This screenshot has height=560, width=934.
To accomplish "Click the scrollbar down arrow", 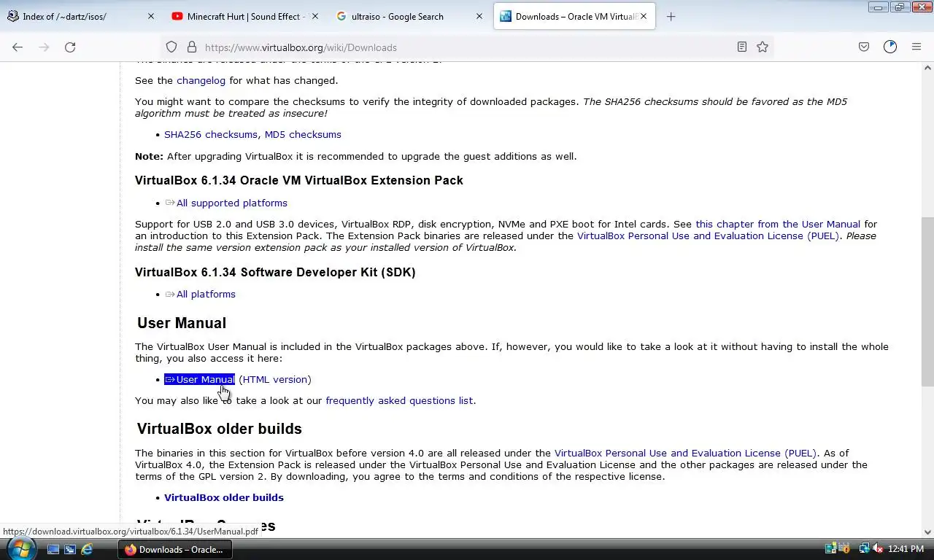I will pos(927,532).
